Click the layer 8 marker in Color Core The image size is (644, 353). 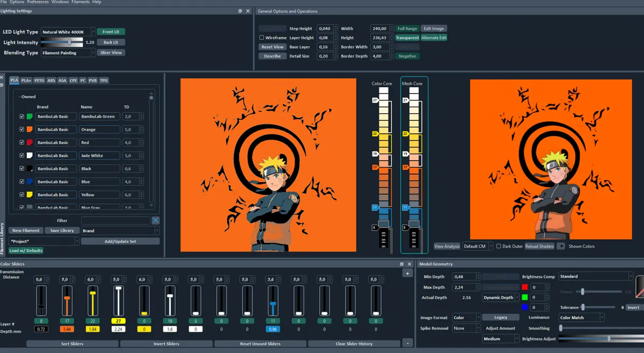(375, 228)
